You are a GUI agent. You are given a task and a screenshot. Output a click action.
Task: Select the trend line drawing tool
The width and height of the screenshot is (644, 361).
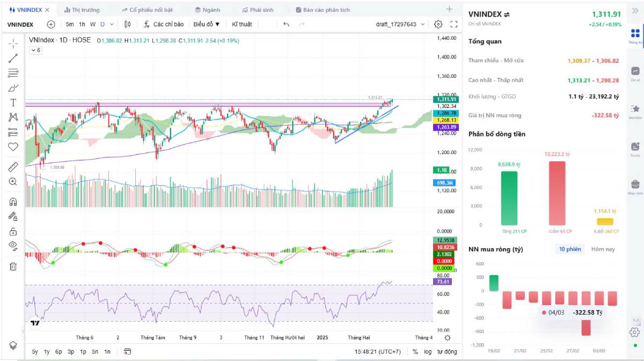(x=13, y=59)
